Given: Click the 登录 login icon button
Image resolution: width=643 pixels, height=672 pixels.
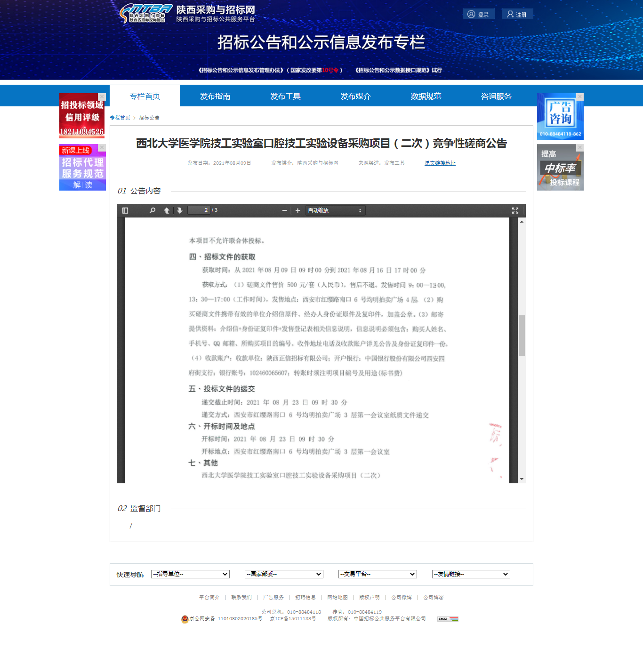Looking at the screenshot, I should [478, 14].
